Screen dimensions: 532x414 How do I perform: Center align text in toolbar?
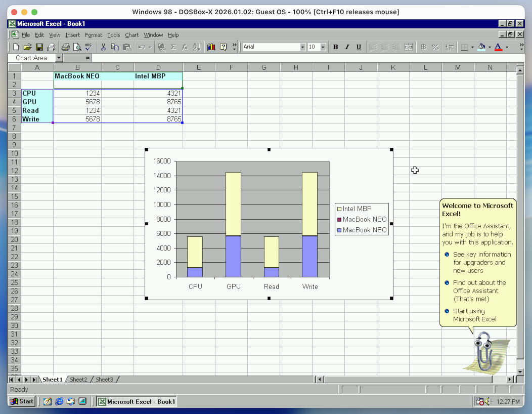[x=385, y=47]
